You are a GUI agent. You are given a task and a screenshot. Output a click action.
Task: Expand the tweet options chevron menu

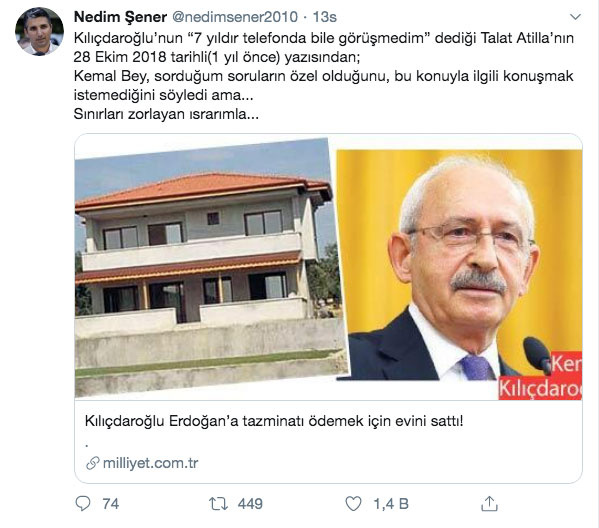(x=575, y=17)
